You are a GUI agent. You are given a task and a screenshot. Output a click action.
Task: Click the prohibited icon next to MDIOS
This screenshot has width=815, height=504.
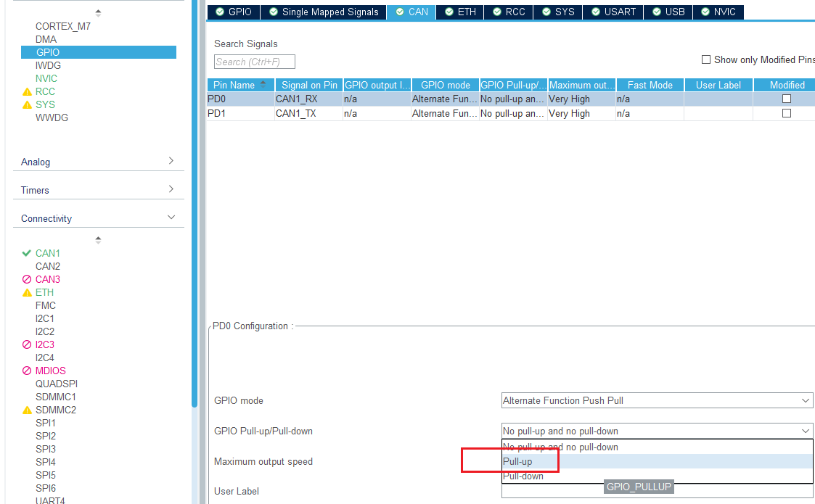click(26, 371)
